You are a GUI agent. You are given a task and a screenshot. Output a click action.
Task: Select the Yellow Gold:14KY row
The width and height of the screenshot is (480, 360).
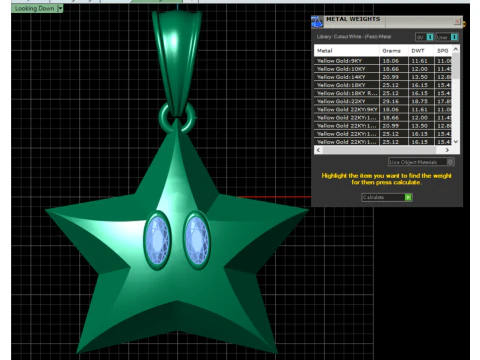pos(383,77)
